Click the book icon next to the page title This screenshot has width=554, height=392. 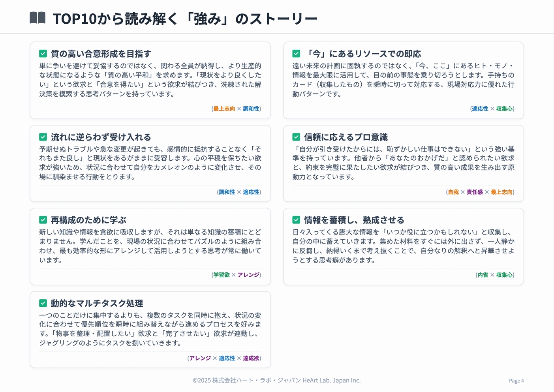click(x=38, y=17)
